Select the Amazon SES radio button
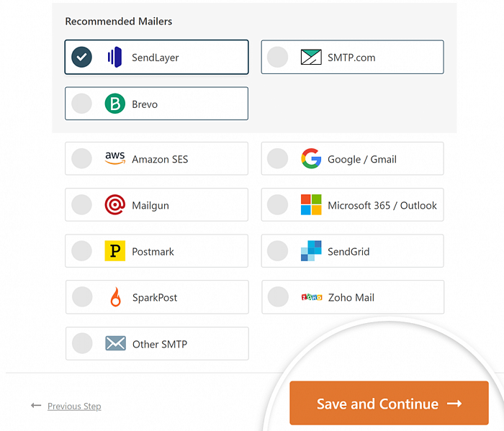The image size is (504, 431). (81, 158)
